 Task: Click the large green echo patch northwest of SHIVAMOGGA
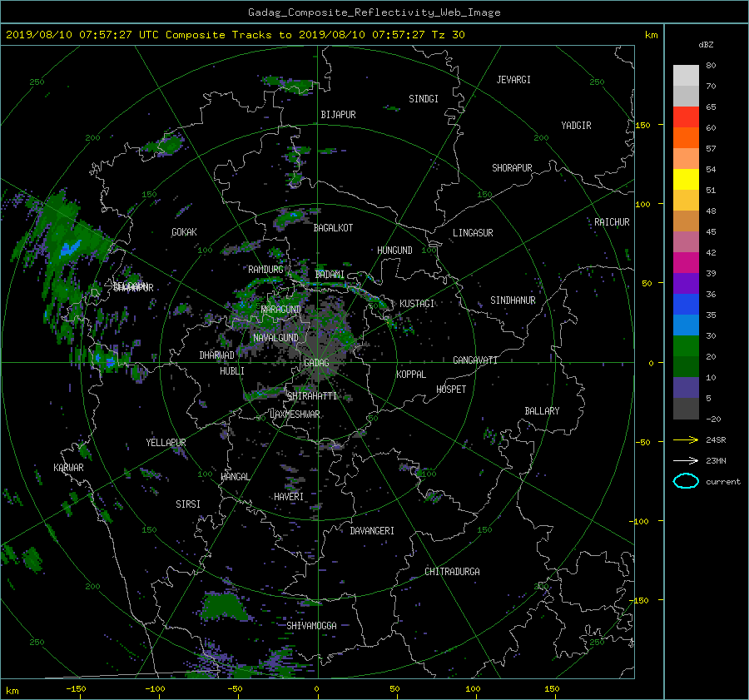224,606
